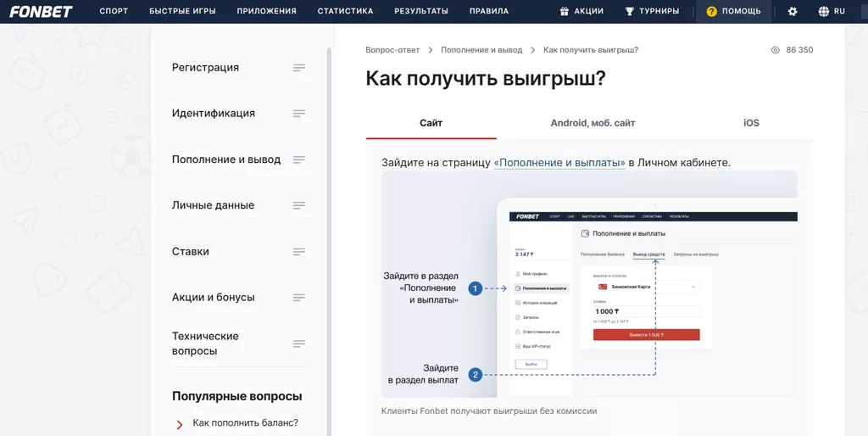Open the Турниры page

659,11
